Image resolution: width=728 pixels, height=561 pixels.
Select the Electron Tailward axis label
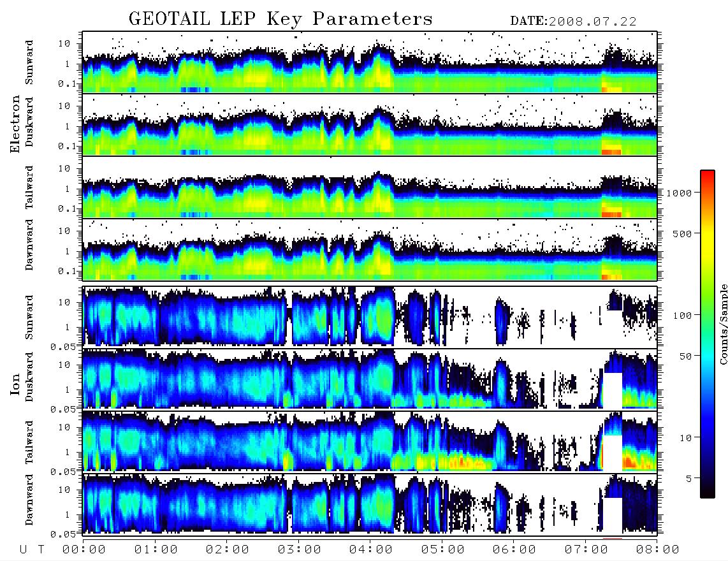(29, 187)
